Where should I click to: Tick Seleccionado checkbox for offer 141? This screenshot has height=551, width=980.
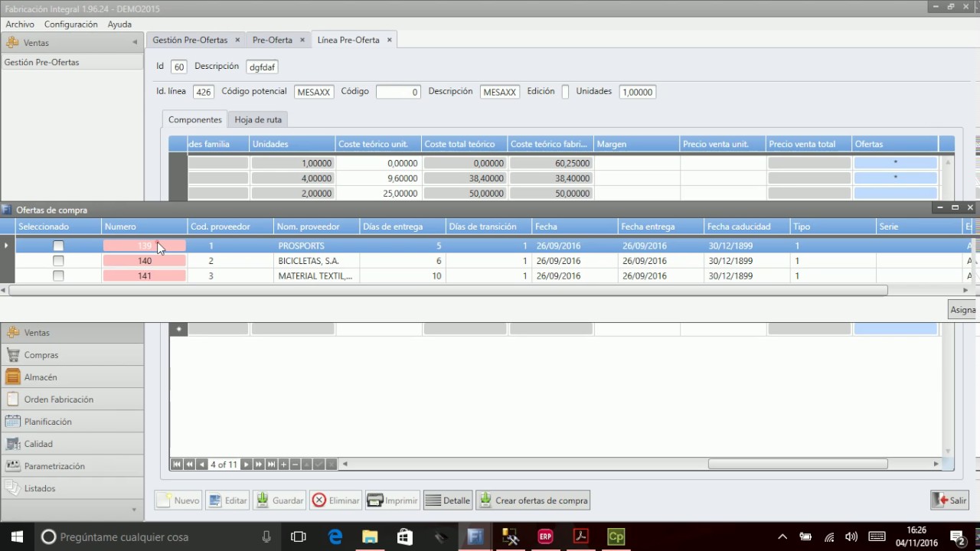[58, 275]
